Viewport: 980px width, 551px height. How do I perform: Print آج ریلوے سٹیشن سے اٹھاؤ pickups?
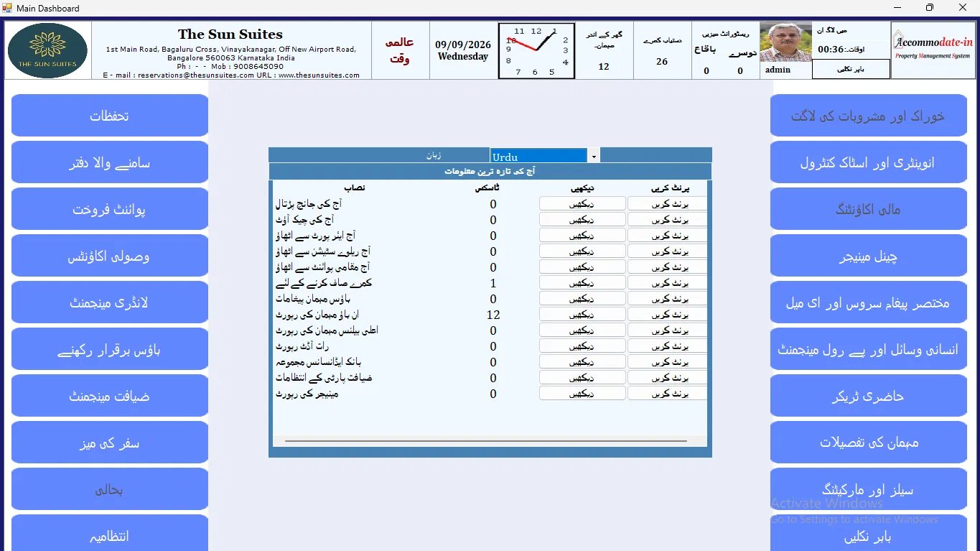click(668, 251)
